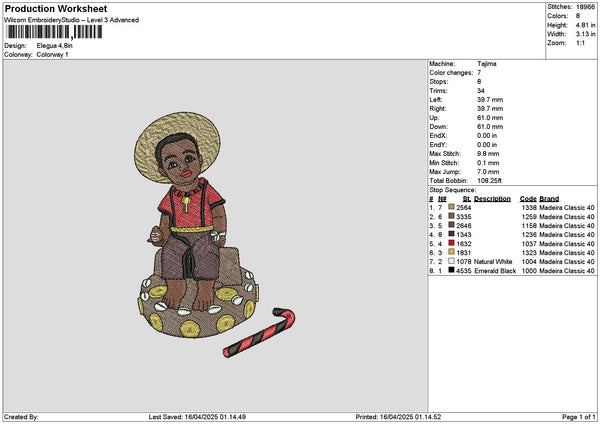
Task: Click the Total Bobbin value 108.25ft
Action: (x=489, y=181)
